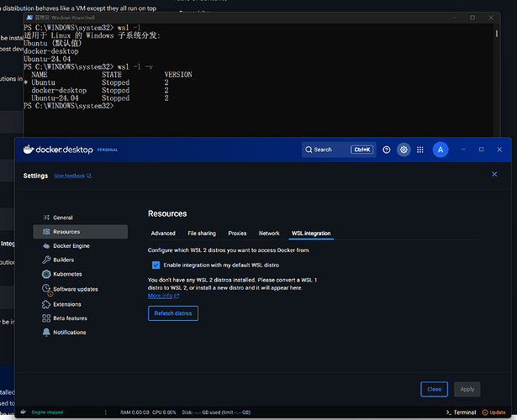Click the PowerShell icon in the title bar
This screenshot has width=517, height=420.
click(x=29, y=18)
